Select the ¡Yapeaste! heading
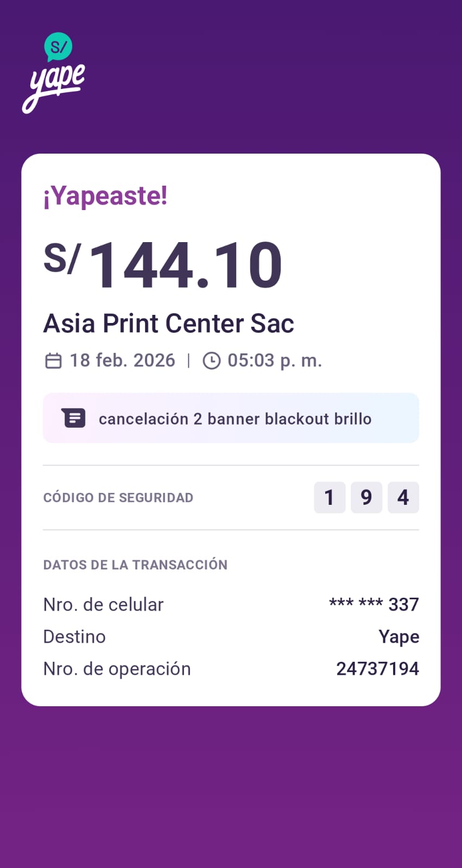The width and height of the screenshot is (462, 868). coord(105,196)
